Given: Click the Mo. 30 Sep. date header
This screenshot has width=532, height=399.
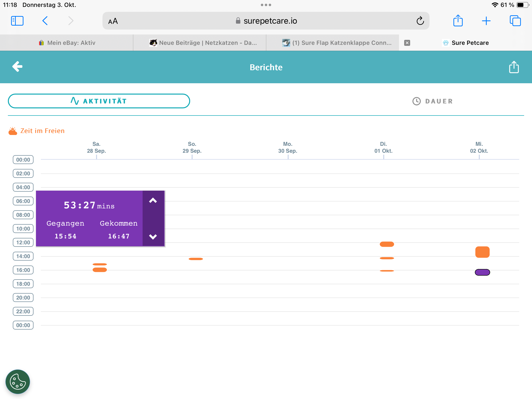Looking at the screenshot, I should 288,147.
